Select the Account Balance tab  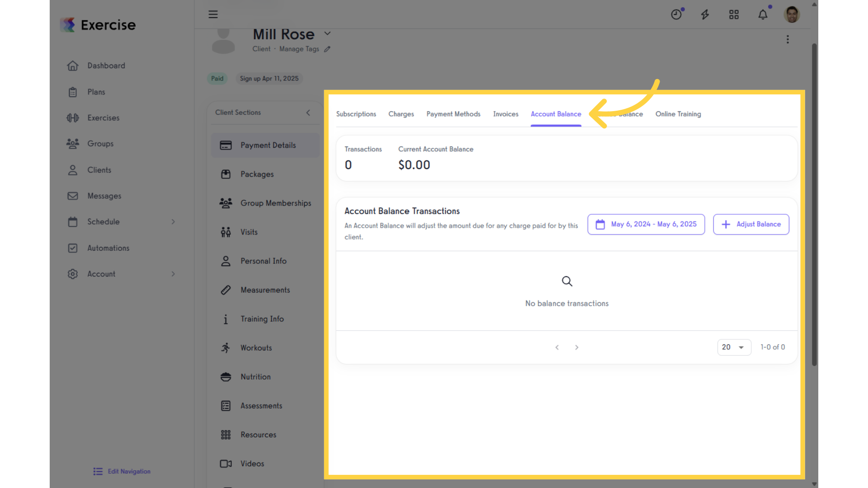click(556, 114)
